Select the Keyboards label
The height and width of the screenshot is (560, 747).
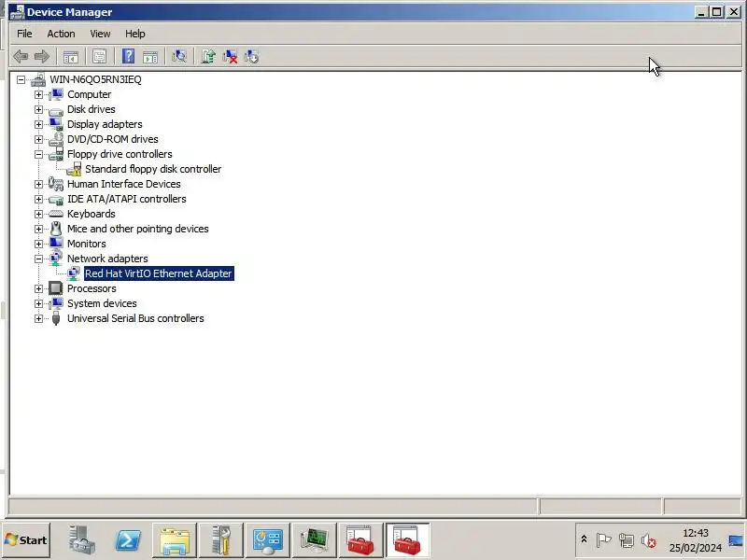click(91, 214)
